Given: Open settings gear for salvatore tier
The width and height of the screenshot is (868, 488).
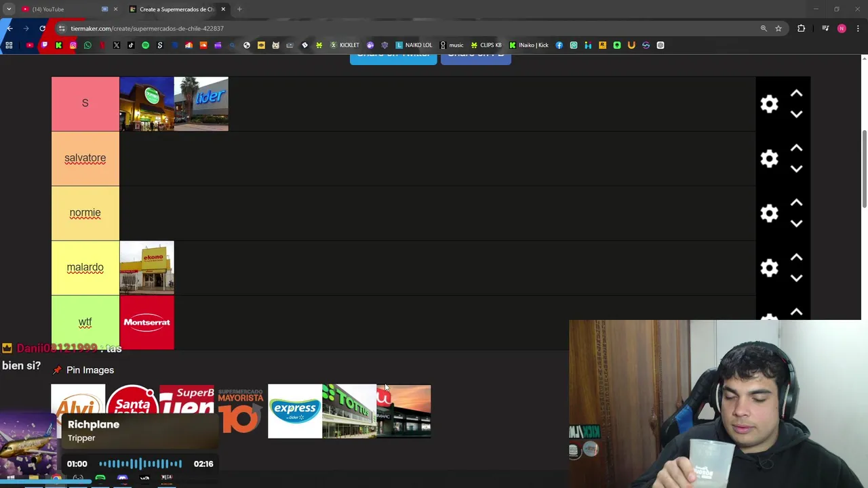Looking at the screenshot, I should click(x=769, y=159).
